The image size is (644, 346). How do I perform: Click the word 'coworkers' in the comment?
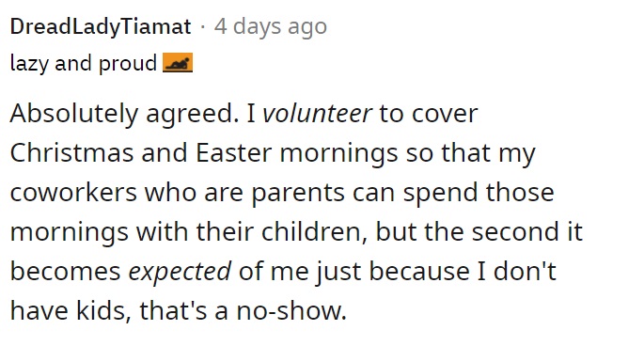(x=73, y=193)
